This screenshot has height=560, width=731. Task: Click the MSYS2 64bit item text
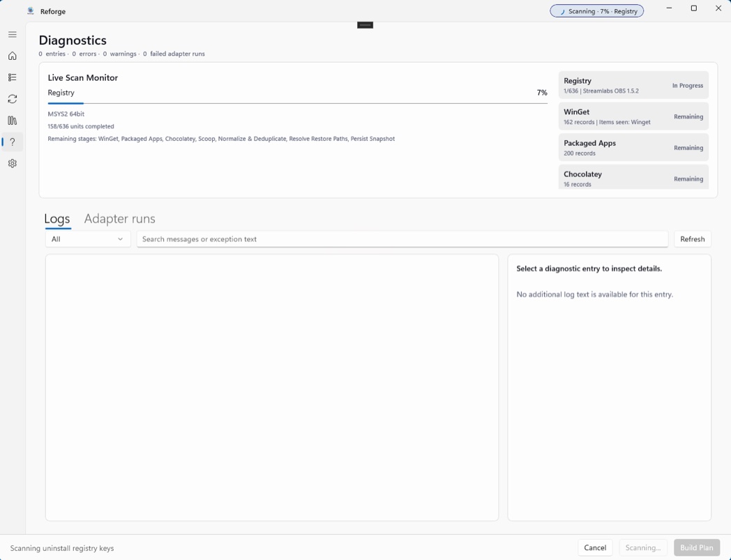click(x=66, y=114)
